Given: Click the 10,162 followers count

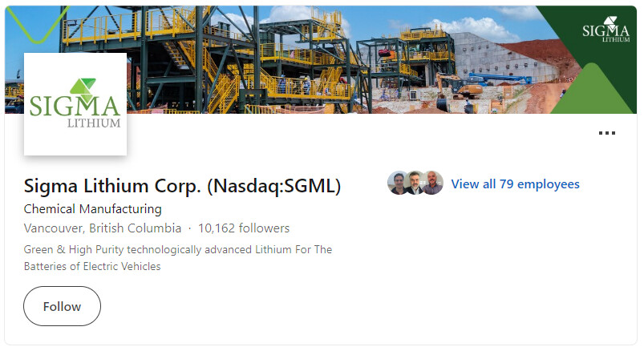Looking at the screenshot, I should coord(244,228).
